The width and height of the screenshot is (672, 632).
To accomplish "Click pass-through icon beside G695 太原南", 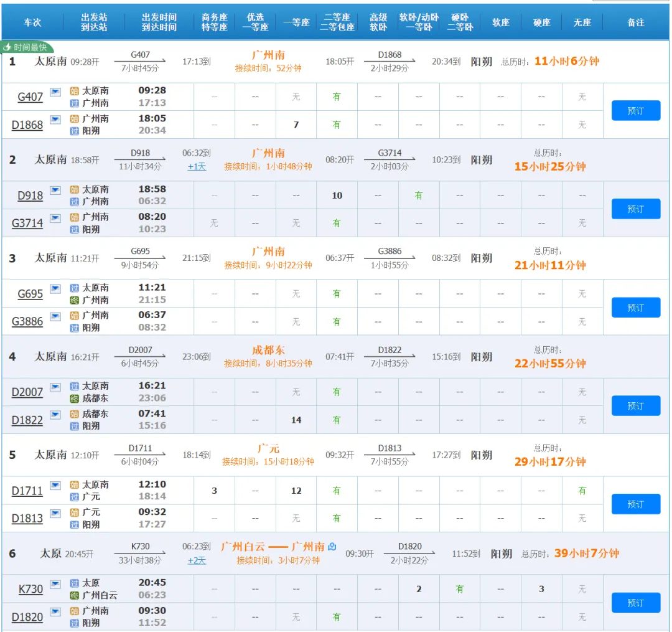I will [x=74, y=288].
